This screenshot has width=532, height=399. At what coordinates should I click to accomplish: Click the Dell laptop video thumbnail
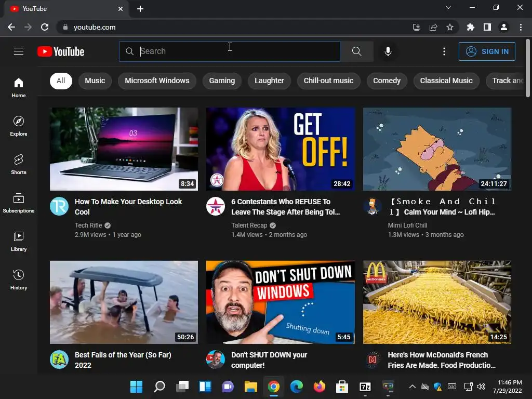coord(124,149)
